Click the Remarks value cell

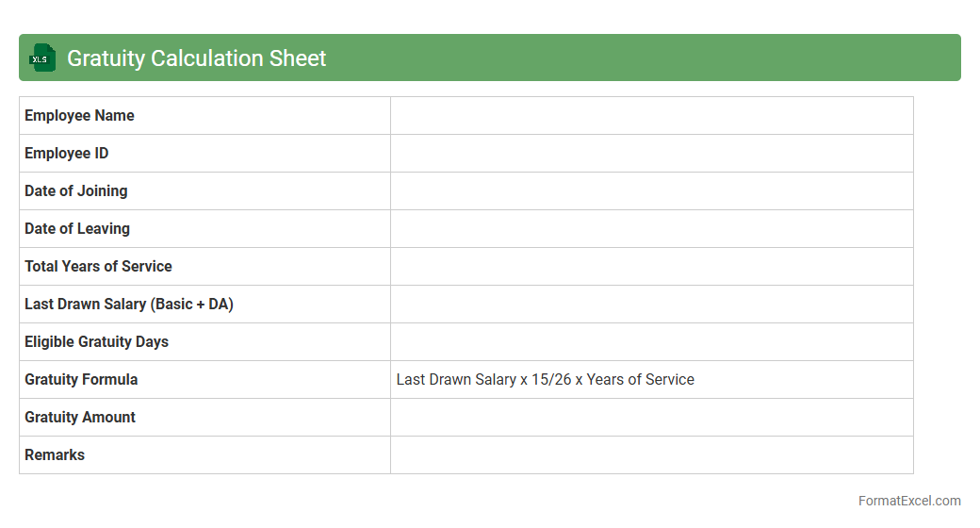651,455
